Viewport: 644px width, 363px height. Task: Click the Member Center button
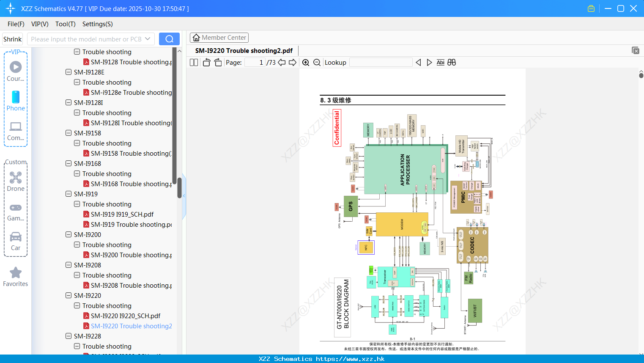coord(219,38)
